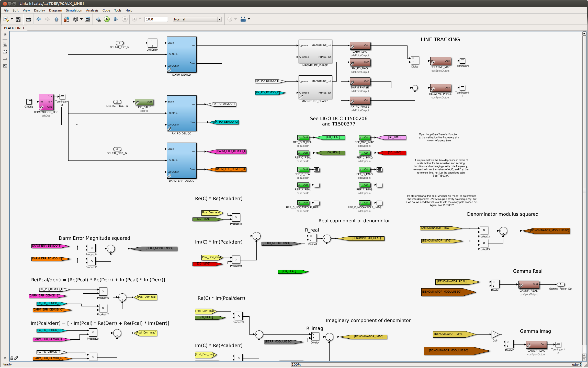Select the Ground block
The width and height of the screenshot is (588, 368).
[x=29, y=102]
